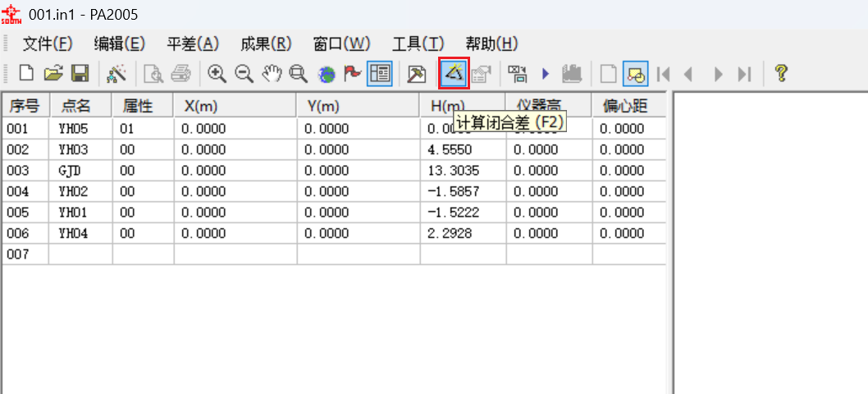Create a new file with the blank page icon
This screenshot has height=394, width=868.
(x=26, y=72)
